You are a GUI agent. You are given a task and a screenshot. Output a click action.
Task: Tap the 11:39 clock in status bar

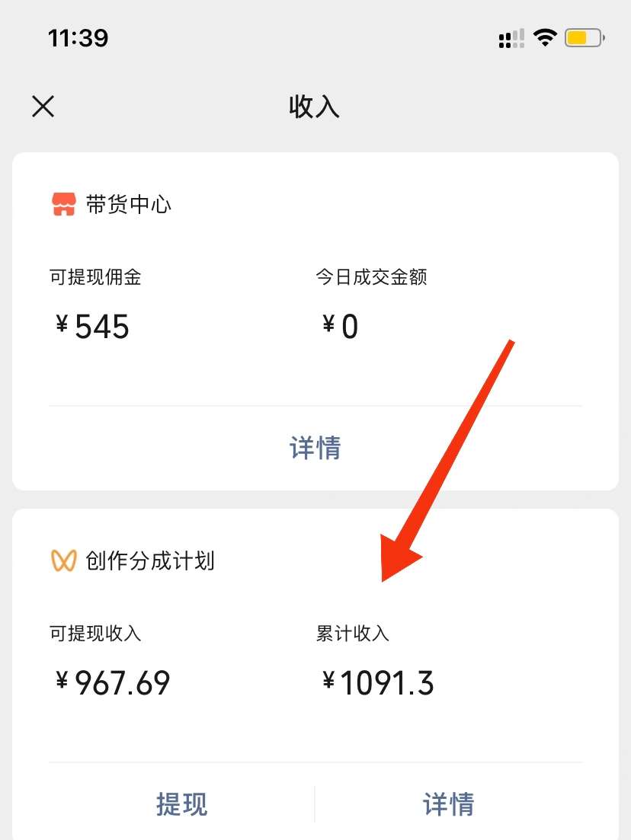78,38
